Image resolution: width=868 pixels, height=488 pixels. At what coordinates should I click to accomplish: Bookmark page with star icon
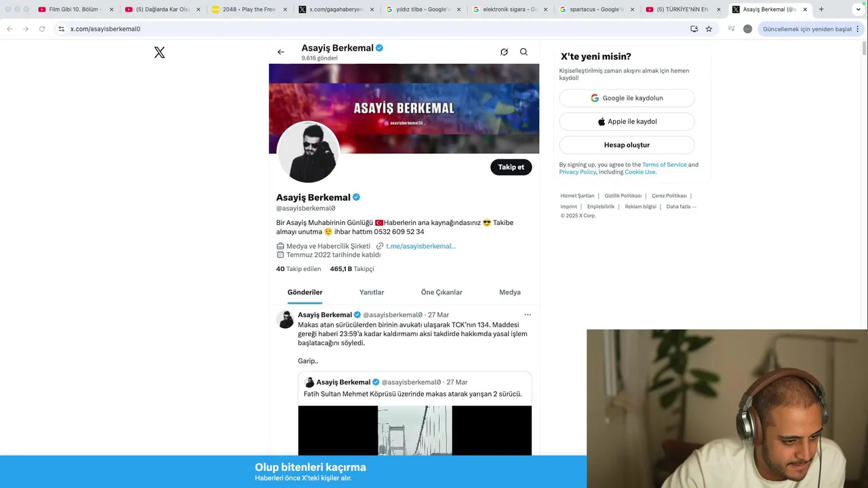(x=709, y=29)
